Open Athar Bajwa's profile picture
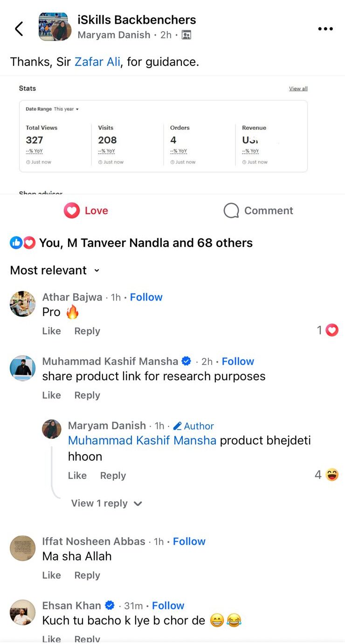The image size is (345, 644). pyautogui.click(x=22, y=304)
